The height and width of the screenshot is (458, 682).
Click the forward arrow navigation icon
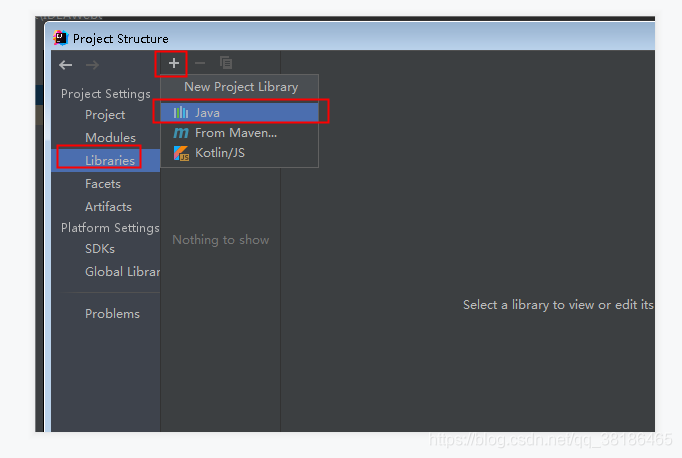coord(92,65)
